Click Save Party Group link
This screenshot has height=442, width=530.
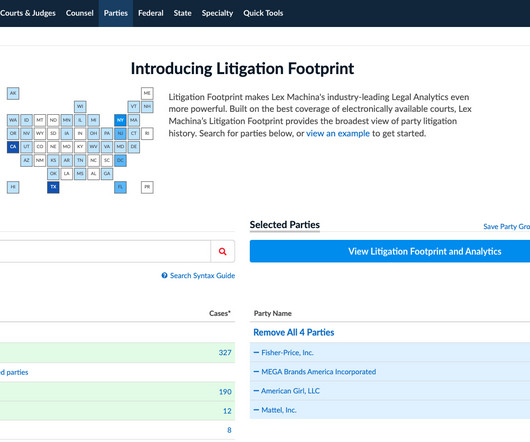(506, 226)
